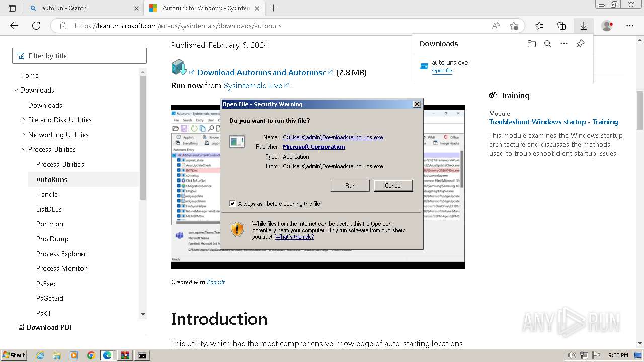
Task: Collapse Process Utilities node
Action: pyautogui.click(x=24, y=149)
